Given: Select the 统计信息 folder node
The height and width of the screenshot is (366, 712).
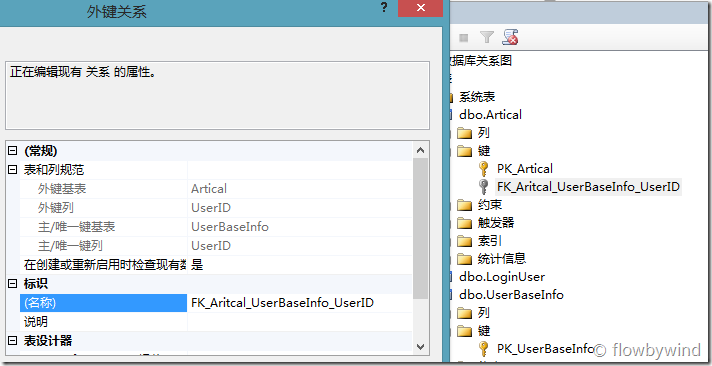Looking at the screenshot, I should point(502,259).
